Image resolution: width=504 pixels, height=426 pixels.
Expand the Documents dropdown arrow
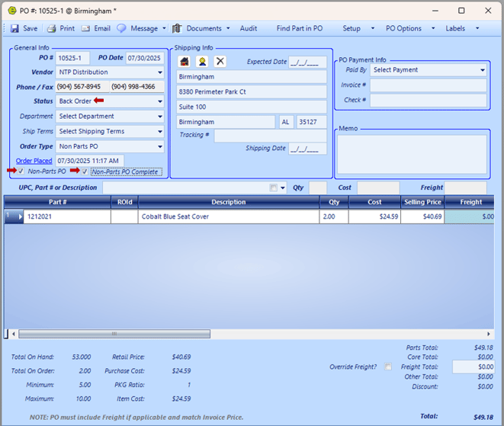pos(228,28)
